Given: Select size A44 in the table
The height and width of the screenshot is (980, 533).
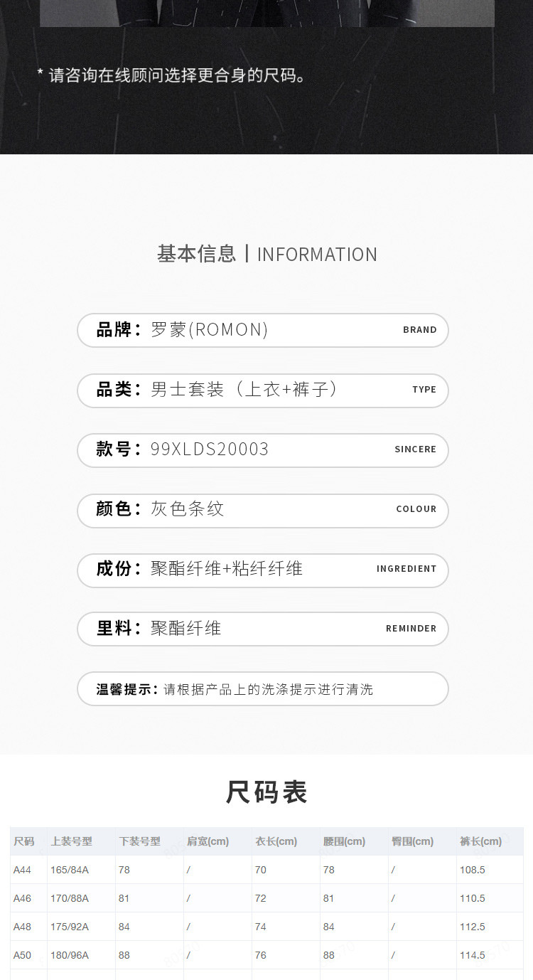Looking at the screenshot, I should click(x=23, y=870).
